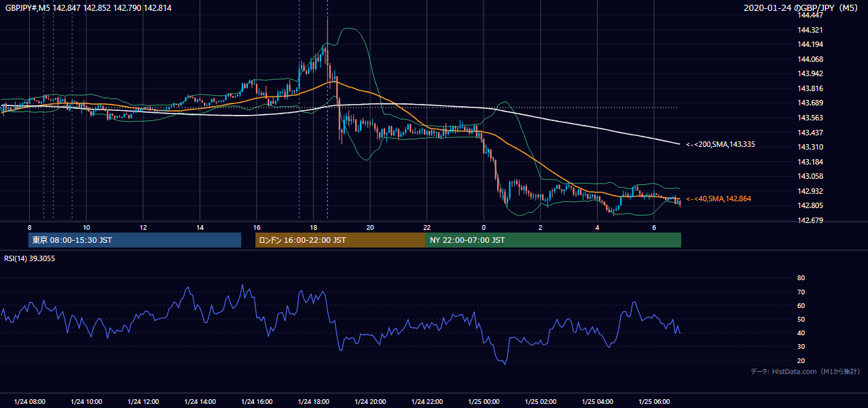This screenshot has width=868, height=408.
Task: Click the 1/24 14:00 time label
Action: click(200, 402)
